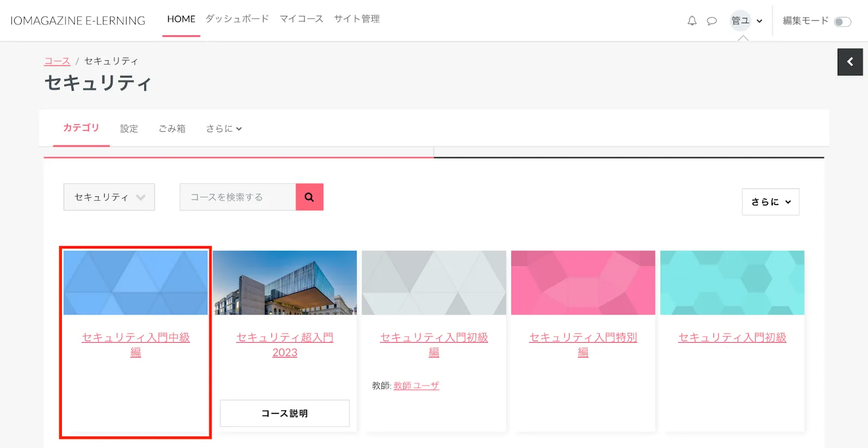Screen dimensions: 868x448
Task: Click the red search magnifier button
Action: pos(309,197)
